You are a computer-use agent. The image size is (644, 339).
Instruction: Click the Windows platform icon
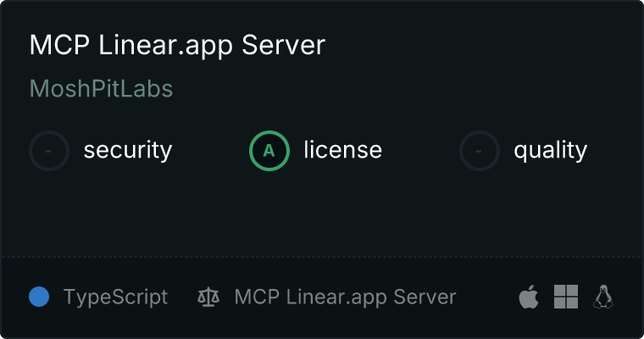click(565, 297)
